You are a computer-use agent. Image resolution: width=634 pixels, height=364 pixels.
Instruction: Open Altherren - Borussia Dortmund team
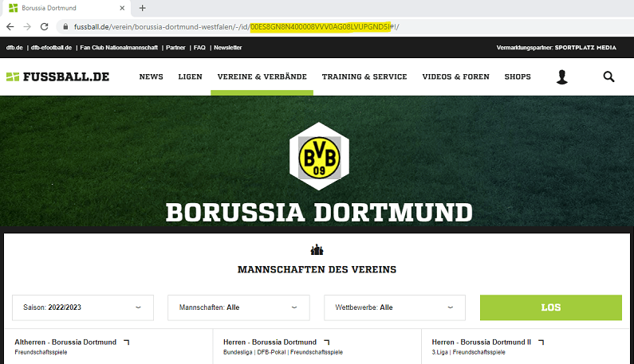[65, 342]
